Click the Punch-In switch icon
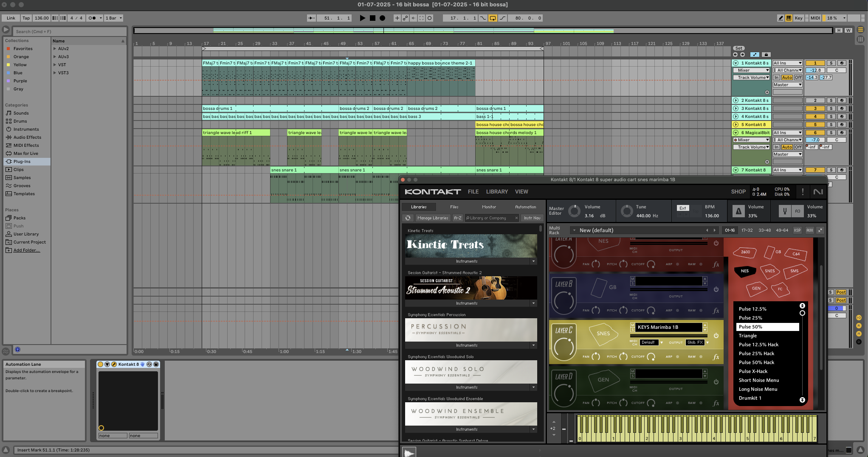Viewport: 868px width, 457px height. (x=483, y=18)
